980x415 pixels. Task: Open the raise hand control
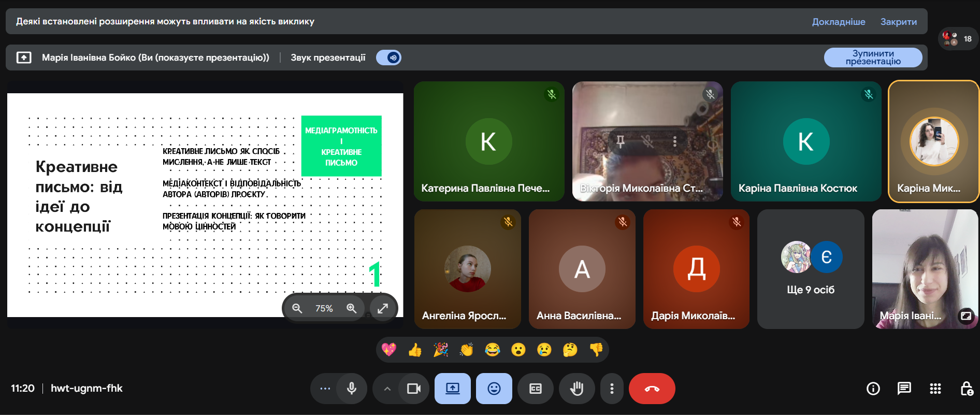577,389
